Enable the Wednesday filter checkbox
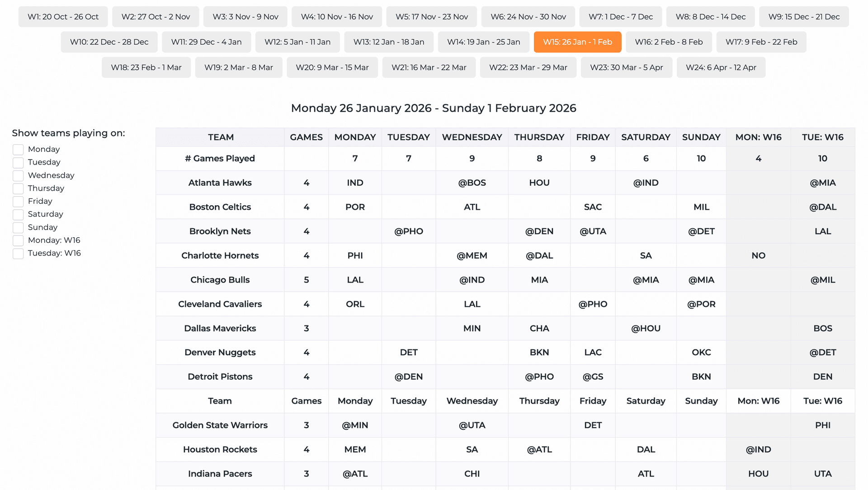868x490 pixels. click(18, 175)
